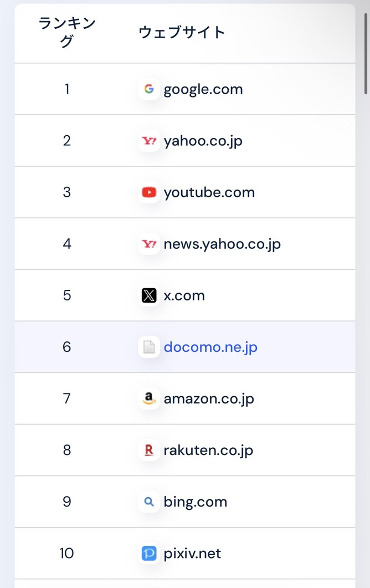Open the pixiv.net entry
370x588 pixels.
[x=192, y=554]
